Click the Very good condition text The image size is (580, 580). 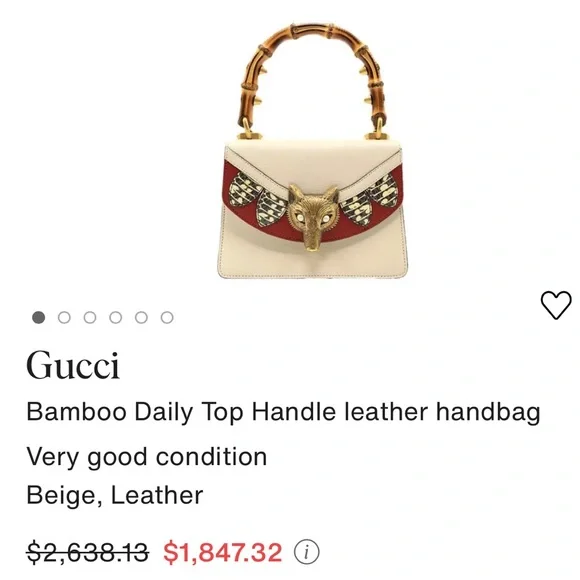tap(146, 457)
